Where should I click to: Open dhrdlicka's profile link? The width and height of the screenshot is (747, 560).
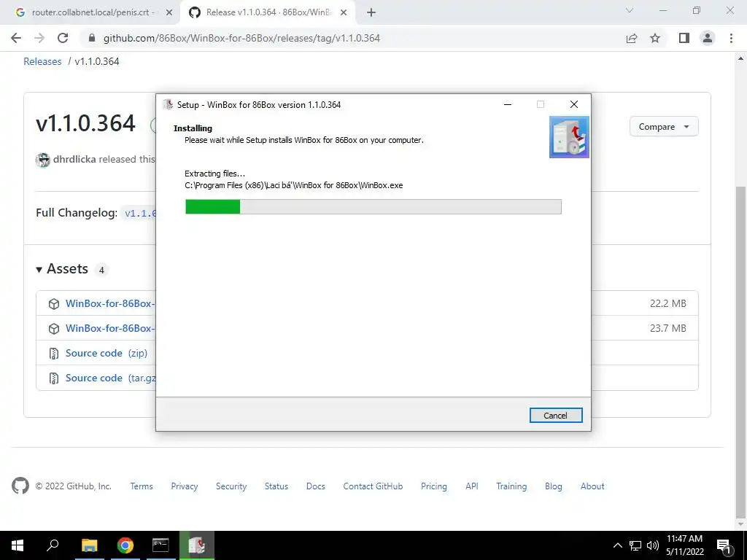(74, 159)
